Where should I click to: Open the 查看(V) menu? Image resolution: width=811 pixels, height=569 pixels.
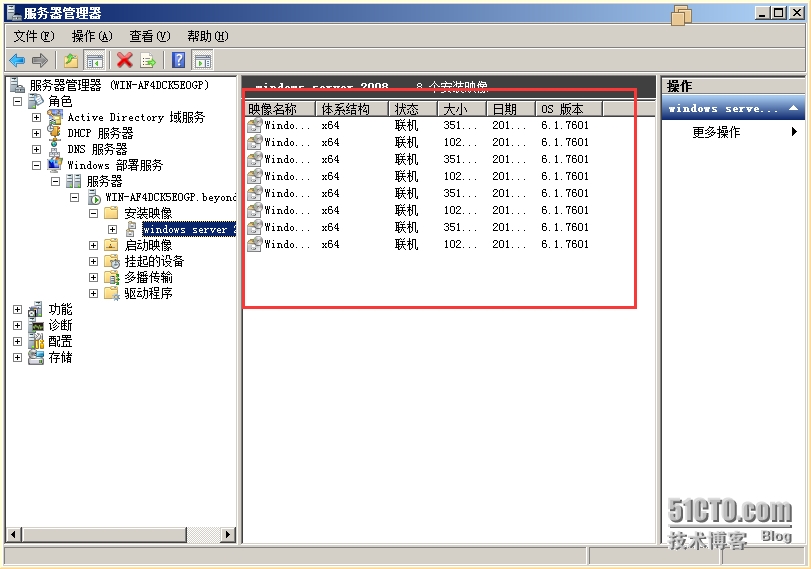[x=149, y=36]
